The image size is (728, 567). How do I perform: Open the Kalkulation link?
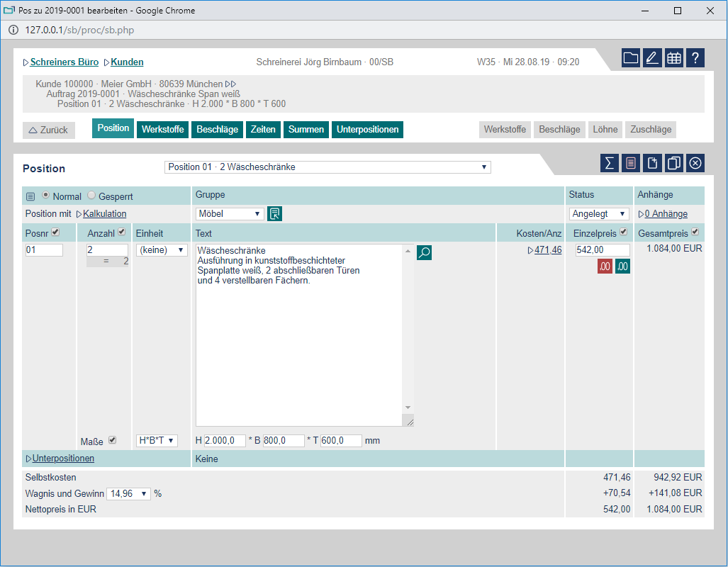[104, 214]
